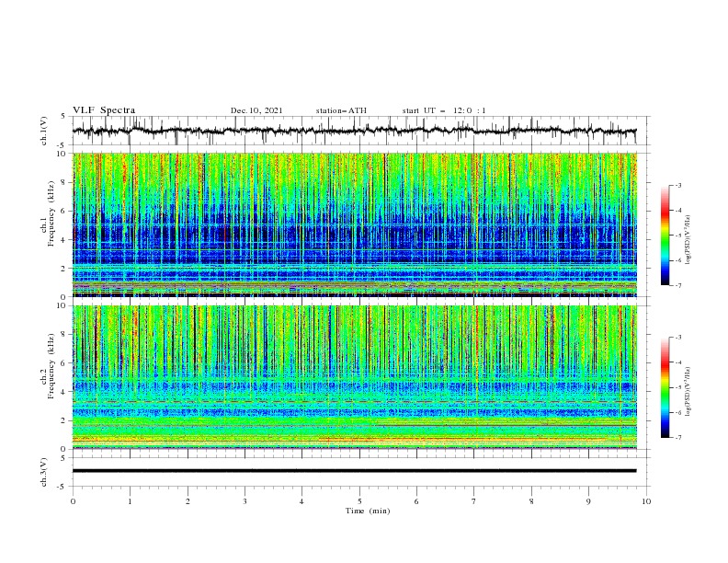The height and width of the screenshot is (563, 728).
Task: Click the "0" tick on the time axis
Action: (73, 501)
